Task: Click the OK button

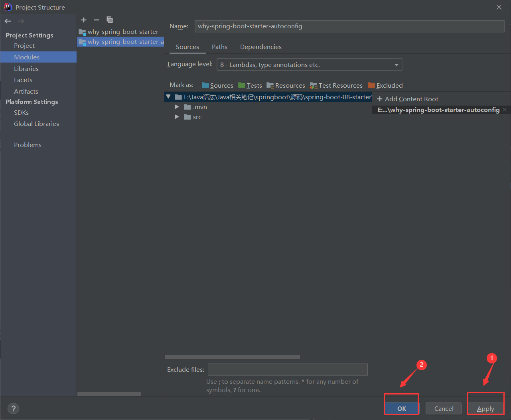Action: (402, 408)
